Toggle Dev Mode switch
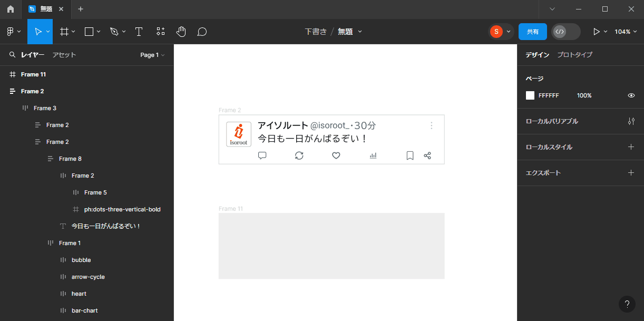 pos(565,32)
